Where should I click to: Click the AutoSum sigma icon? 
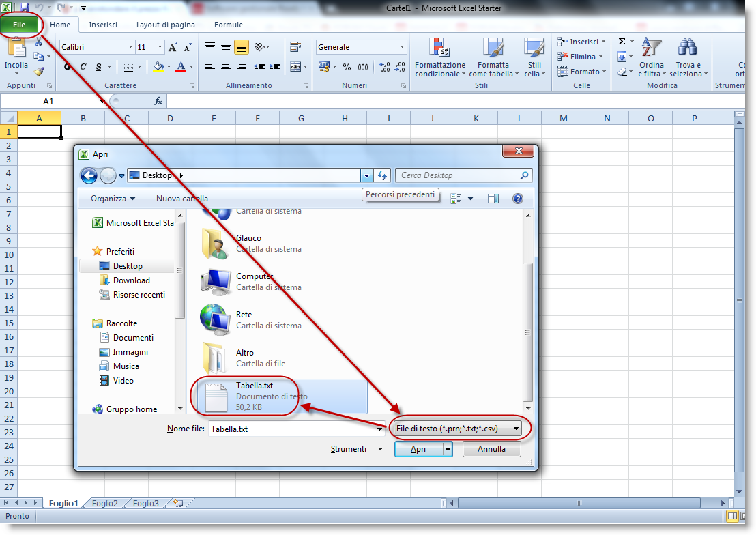tap(622, 42)
